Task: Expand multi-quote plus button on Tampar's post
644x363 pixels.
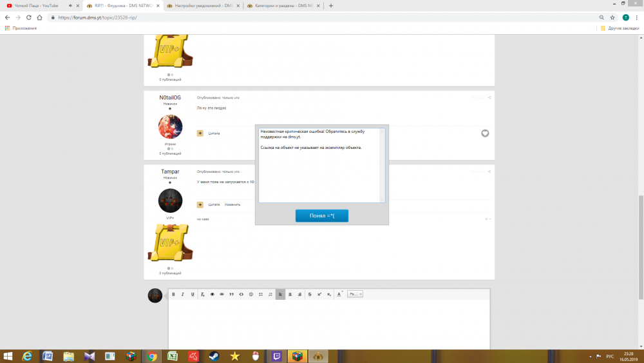Action: 200,204
